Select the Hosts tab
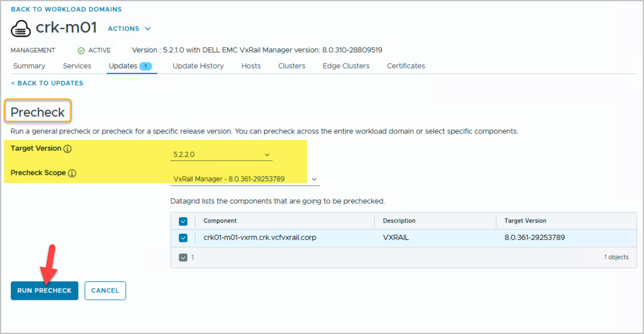 (251, 66)
